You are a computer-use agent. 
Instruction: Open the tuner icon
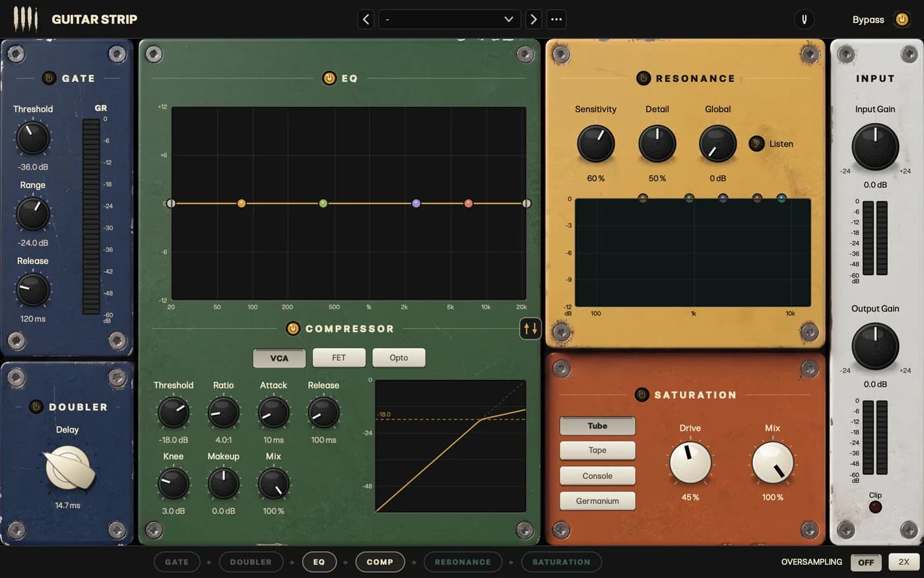click(804, 19)
